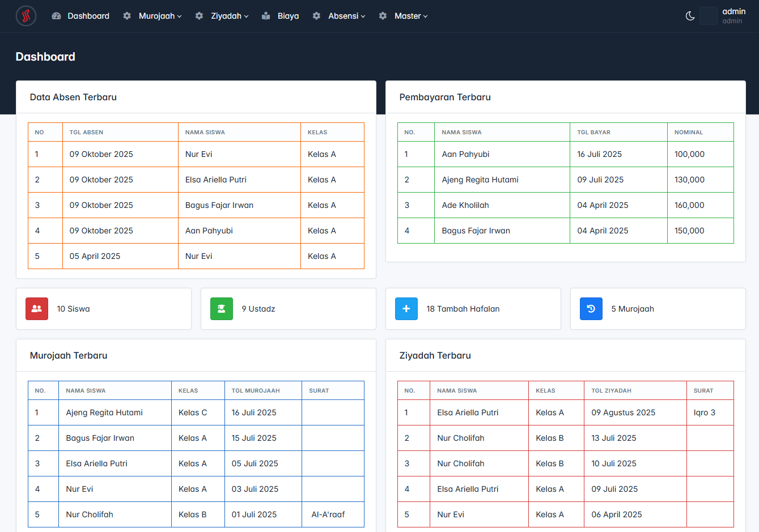The width and height of the screenshot is (759, 532).
Task: Click the red app logo in navbar
Action: (x=26, y=16)
